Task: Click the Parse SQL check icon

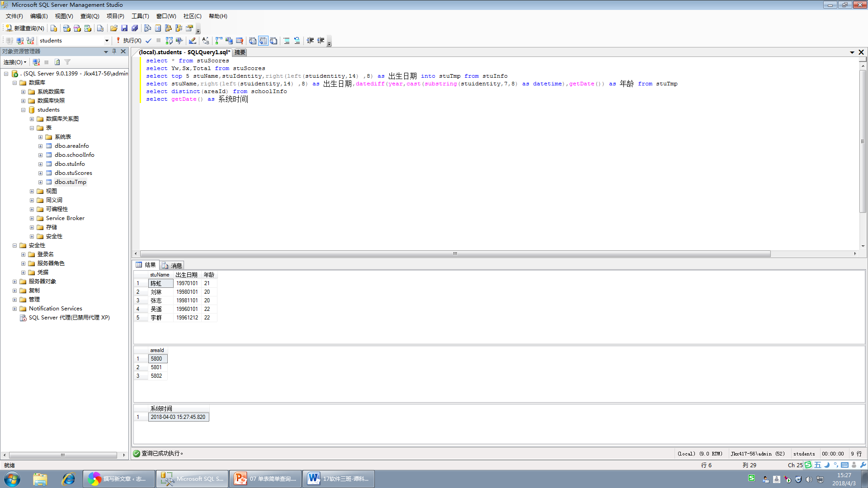Action: (148, 40)
